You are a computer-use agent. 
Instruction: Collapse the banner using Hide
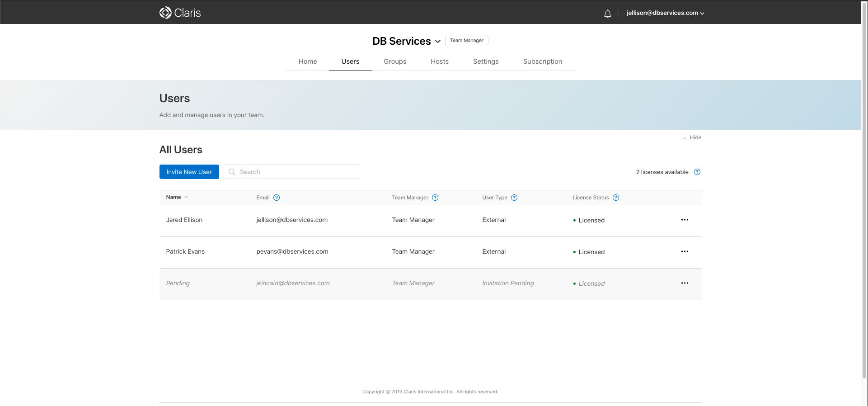click(x=692, y=137)
